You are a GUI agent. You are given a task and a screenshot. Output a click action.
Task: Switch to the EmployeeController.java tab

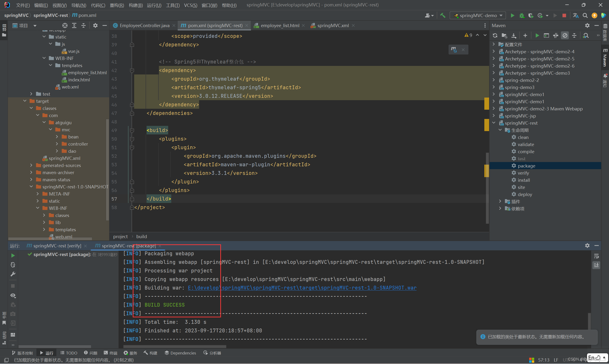click(x=144, y=25)
